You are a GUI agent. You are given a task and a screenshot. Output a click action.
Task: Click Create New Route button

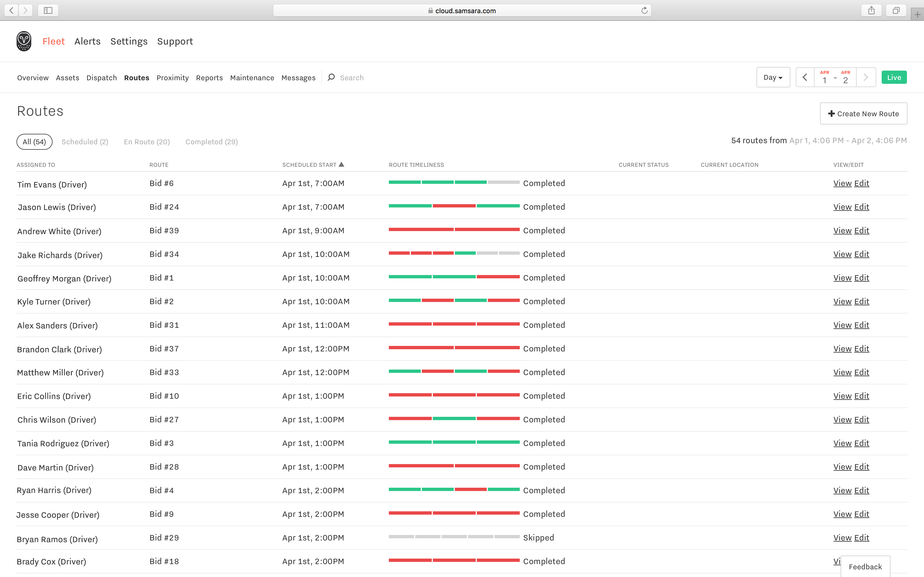(x=863, y=114)
